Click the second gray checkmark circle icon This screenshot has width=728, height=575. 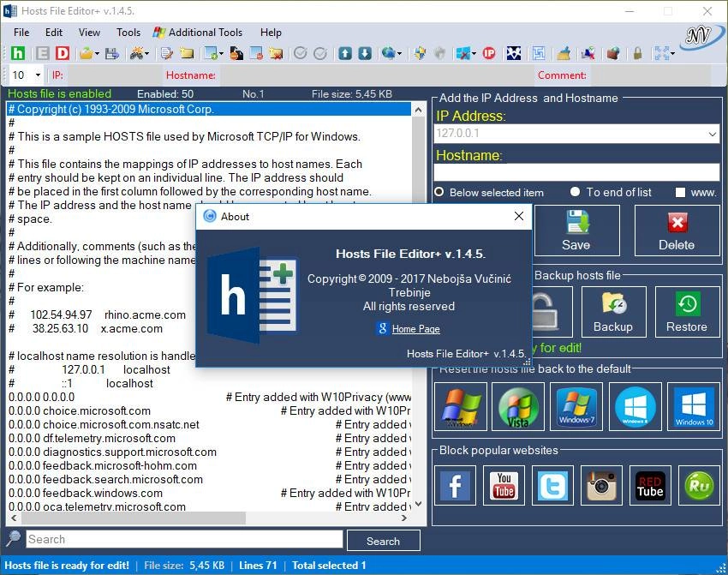click(320, 53)
